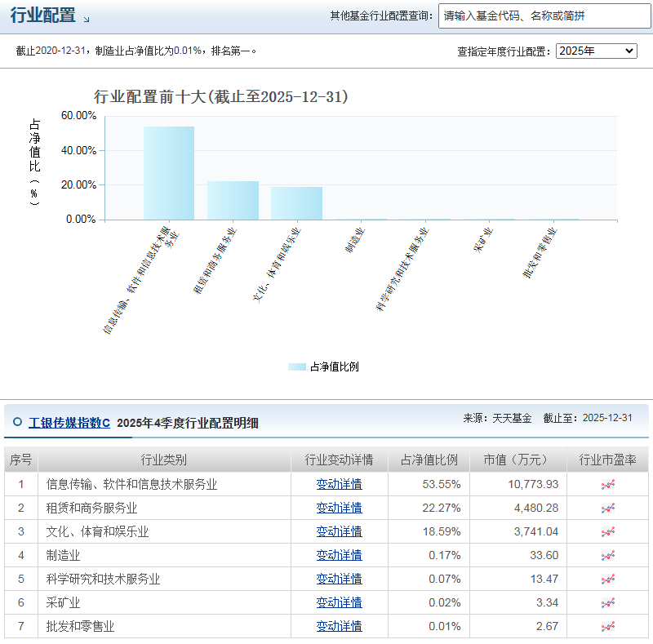Click the 60.00% y-axis label
The height and width of the screenshot is (644, 653).
click(78, 115)
